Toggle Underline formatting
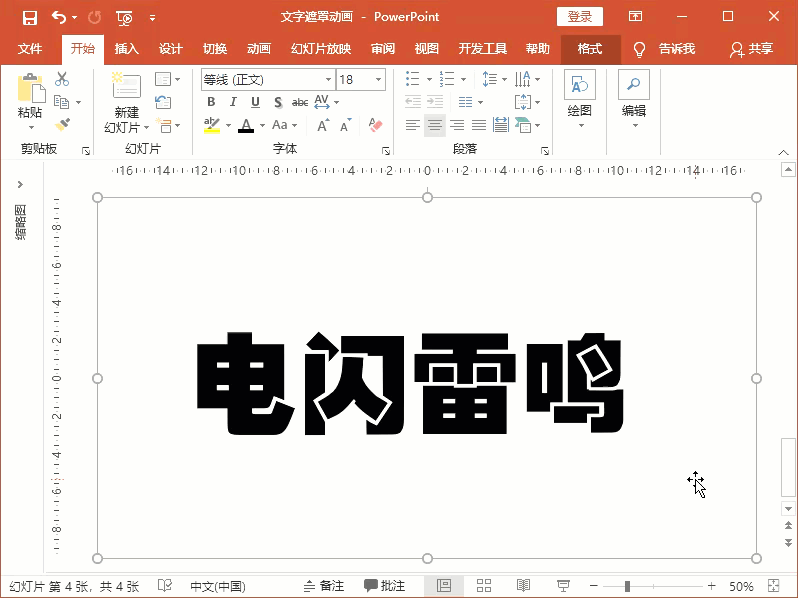The height and width of the screenshot is (598, 798). 255,102
